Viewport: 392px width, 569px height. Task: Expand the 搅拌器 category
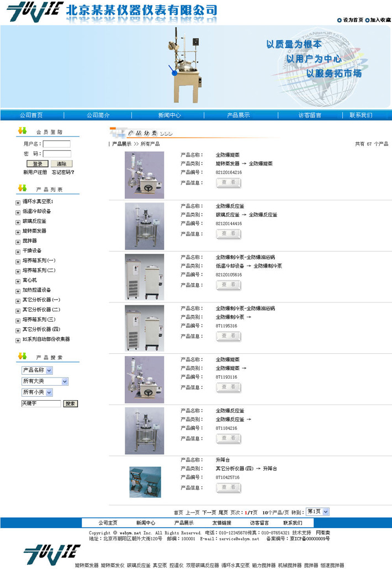18,242
